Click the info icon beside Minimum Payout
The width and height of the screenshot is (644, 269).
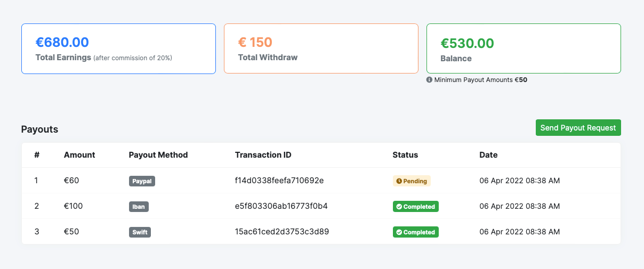pyautogui.click(x=429, y=80)
